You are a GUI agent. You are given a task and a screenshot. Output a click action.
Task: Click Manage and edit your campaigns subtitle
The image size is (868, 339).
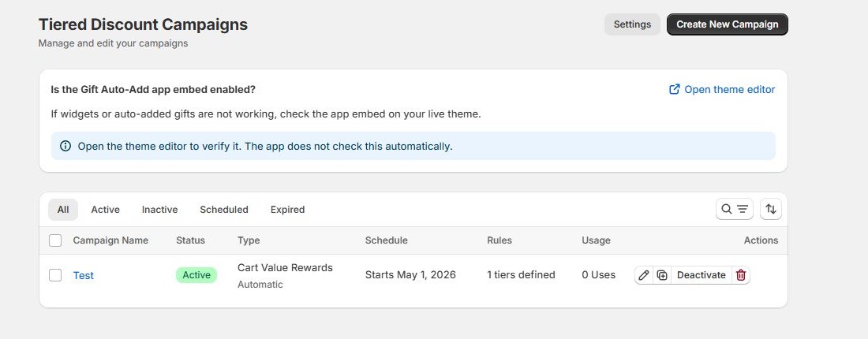click(113, 43)
